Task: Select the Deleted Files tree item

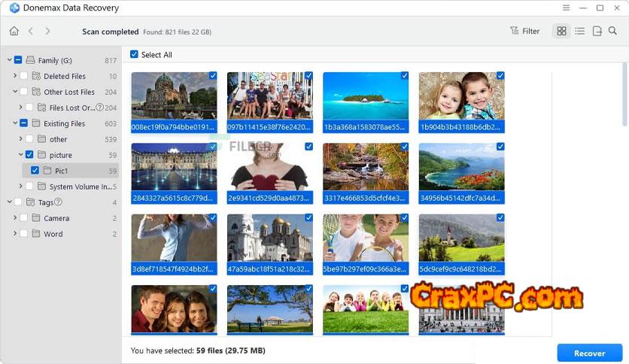Action: tap(65, 76)
